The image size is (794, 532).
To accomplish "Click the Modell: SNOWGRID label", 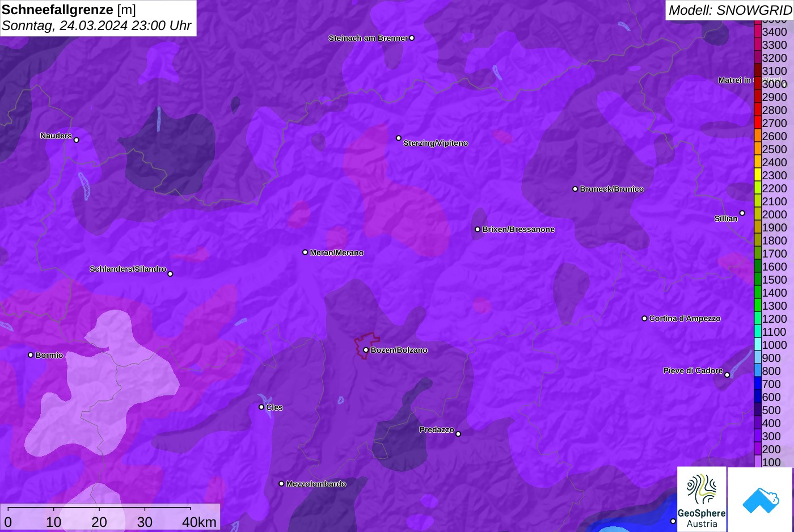I will click(x=730, y=10).
